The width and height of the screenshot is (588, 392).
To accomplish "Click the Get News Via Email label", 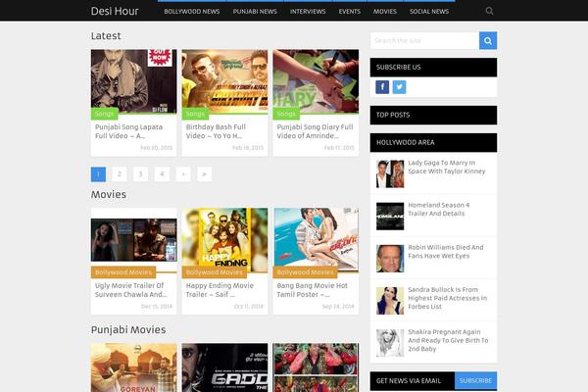I will click(x=409, y=381).
